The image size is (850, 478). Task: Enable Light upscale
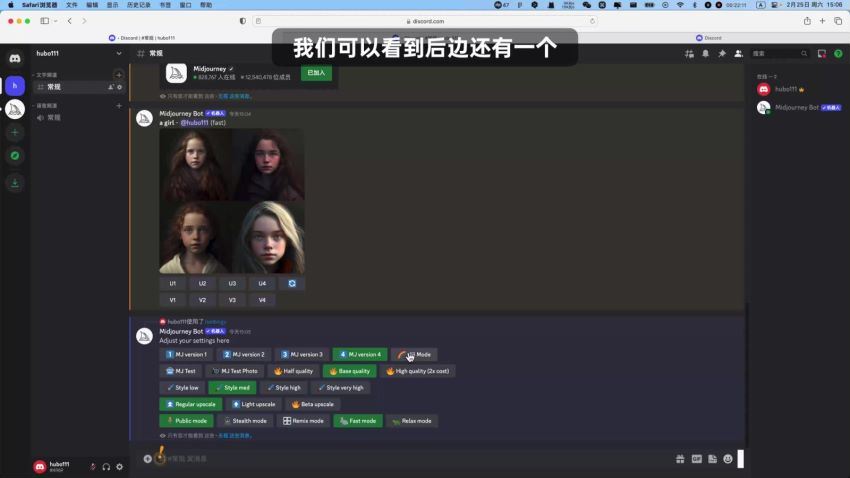pyautogui.click(x=253, y=404)
